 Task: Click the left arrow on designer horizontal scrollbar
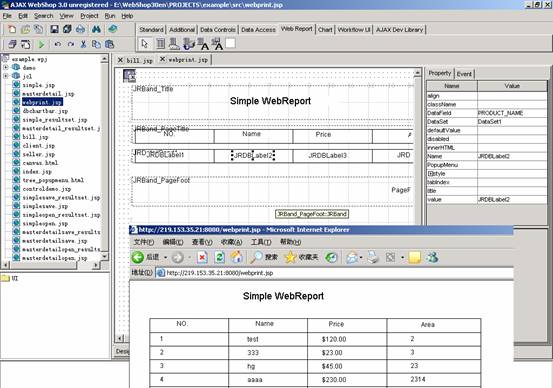pyautogui.click(x=120, y=338)
